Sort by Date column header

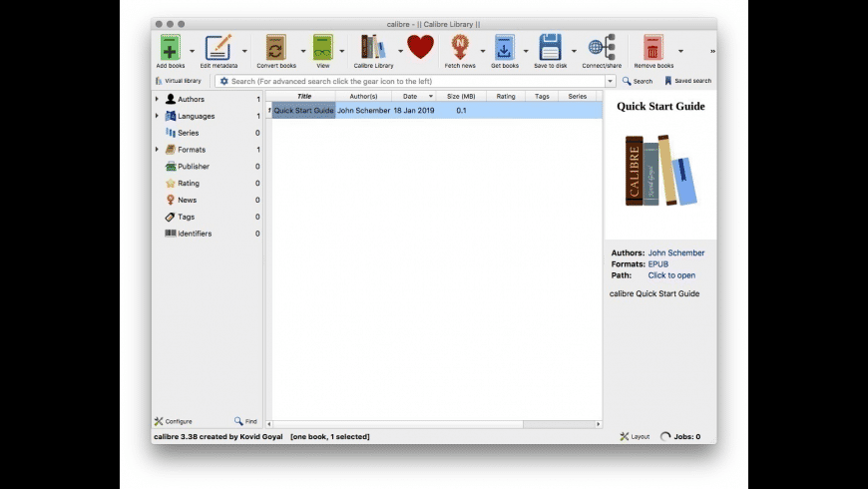point(413,97)
